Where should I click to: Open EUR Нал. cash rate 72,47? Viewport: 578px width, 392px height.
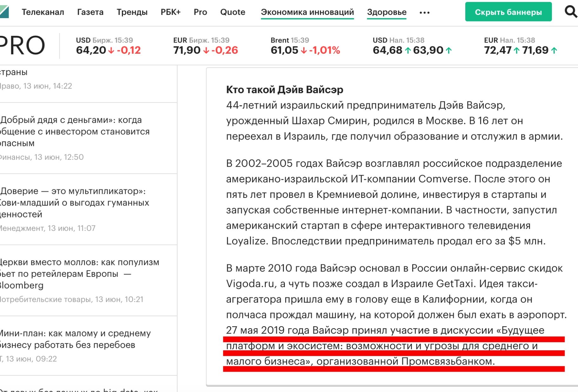click(x=521, y=46)
